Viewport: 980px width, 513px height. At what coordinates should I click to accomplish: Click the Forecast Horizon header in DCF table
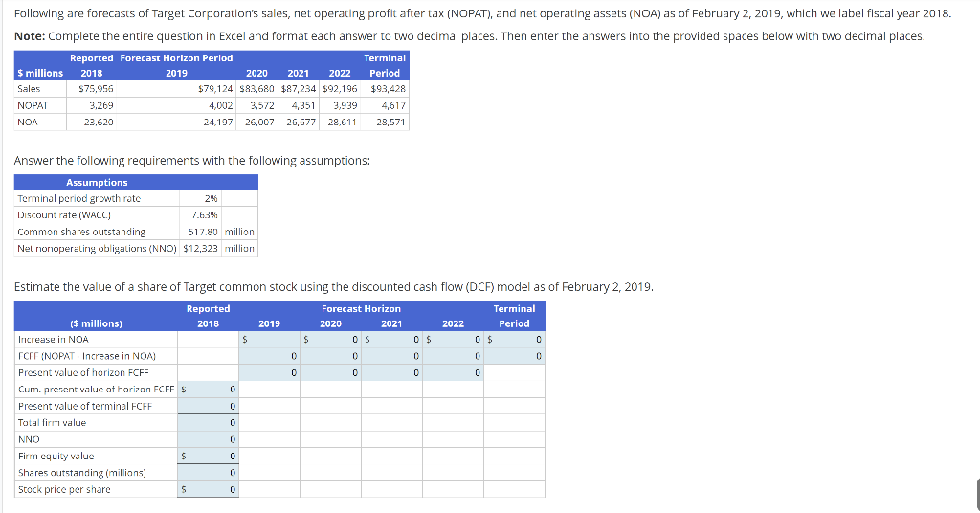[361, 309]
